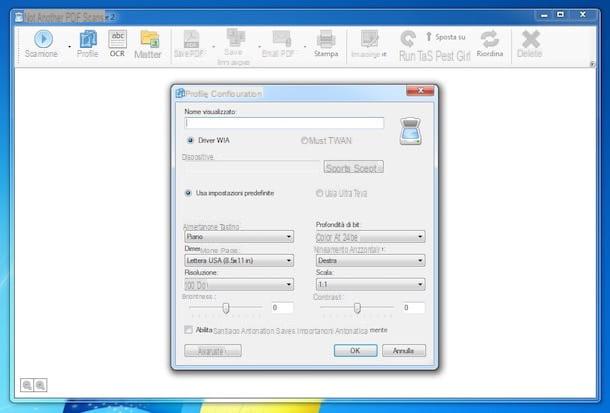Open the Save PDF dropdown arrow
The height and width of the screenshot is (413, 610).
point(214,47)
